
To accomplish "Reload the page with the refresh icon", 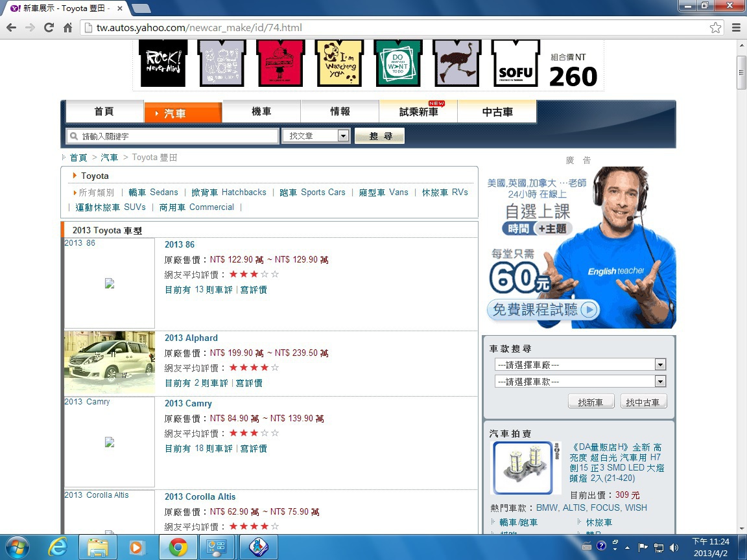I will pos(49,28).
